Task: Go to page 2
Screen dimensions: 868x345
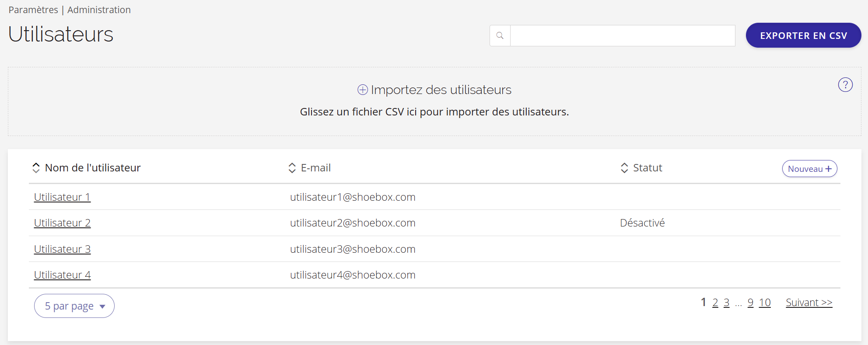Action: pos(715,303)
